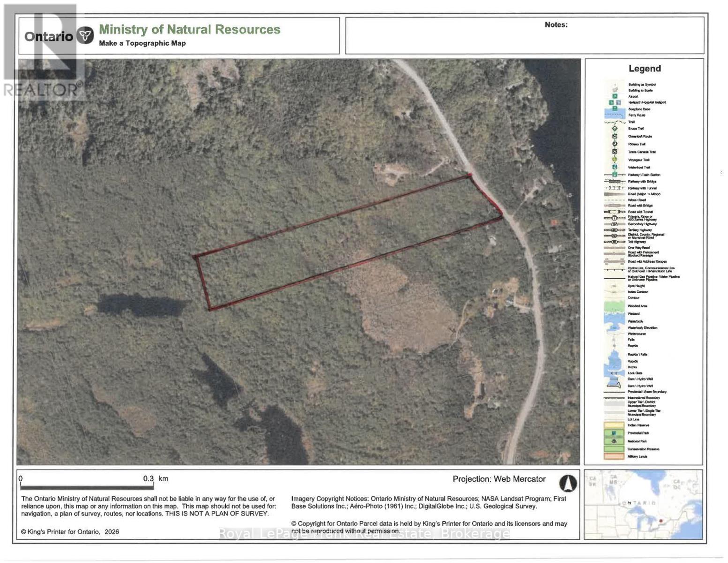Click the Building to Scale legend symbol
Screen dimensions: 728x563
[615, 90]
